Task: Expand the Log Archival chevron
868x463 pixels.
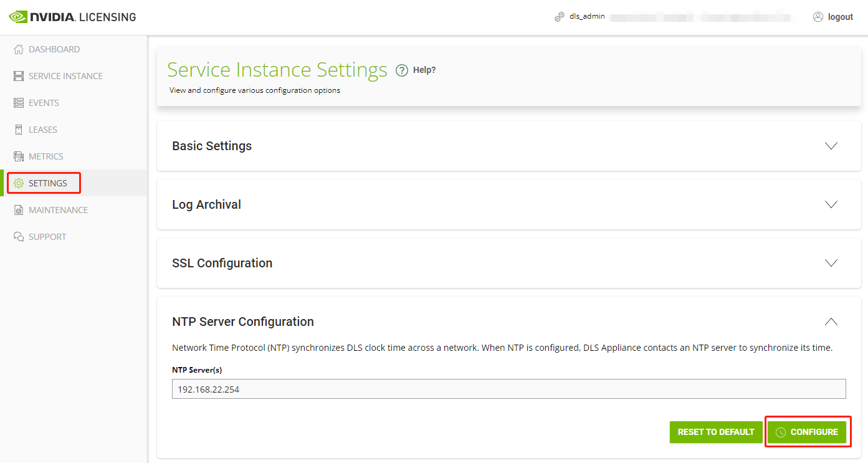Action: 831,204
